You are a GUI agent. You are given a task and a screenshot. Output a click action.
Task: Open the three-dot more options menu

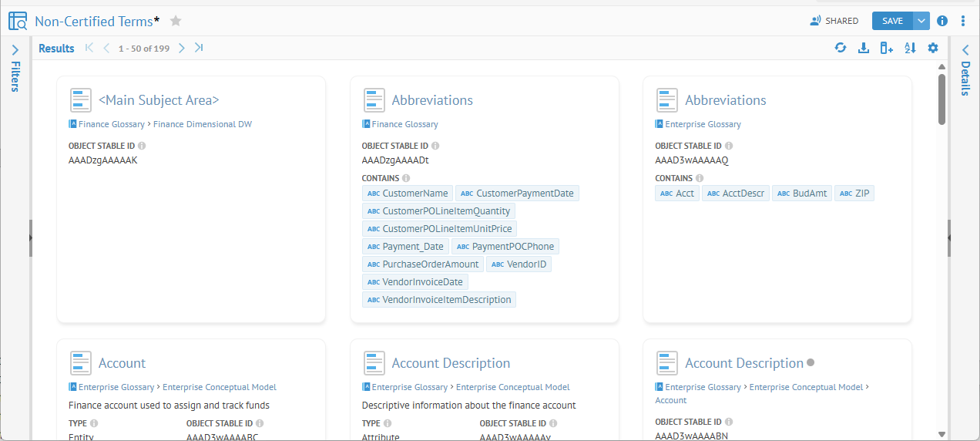[x=963, y=21]
